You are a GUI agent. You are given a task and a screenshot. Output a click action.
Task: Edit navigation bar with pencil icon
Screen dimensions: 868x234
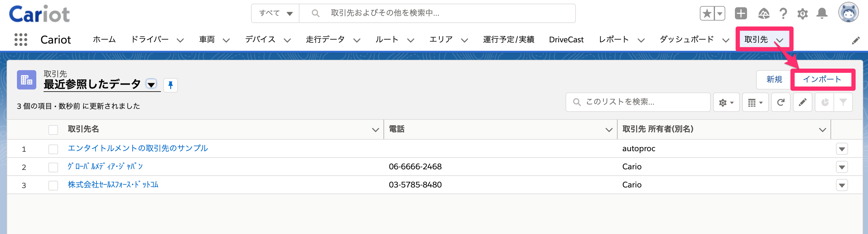tap(856, 41)
